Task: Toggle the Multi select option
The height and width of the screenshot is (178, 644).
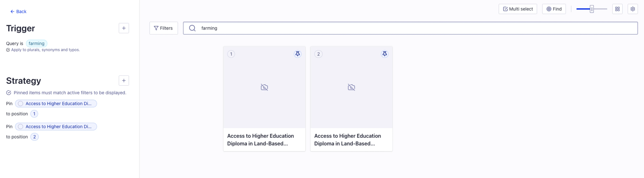Action: (518, 9)
